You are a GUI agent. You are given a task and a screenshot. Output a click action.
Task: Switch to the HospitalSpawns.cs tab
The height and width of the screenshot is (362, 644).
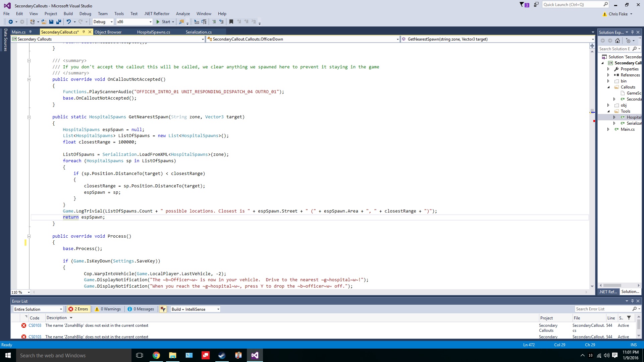[x=153, y=32]
